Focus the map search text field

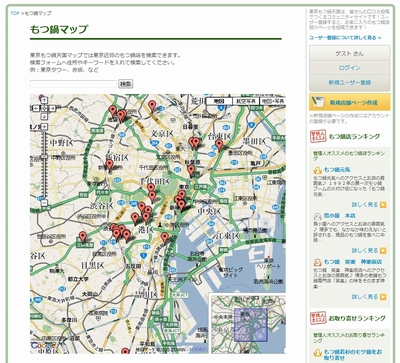tap(73, 84)
